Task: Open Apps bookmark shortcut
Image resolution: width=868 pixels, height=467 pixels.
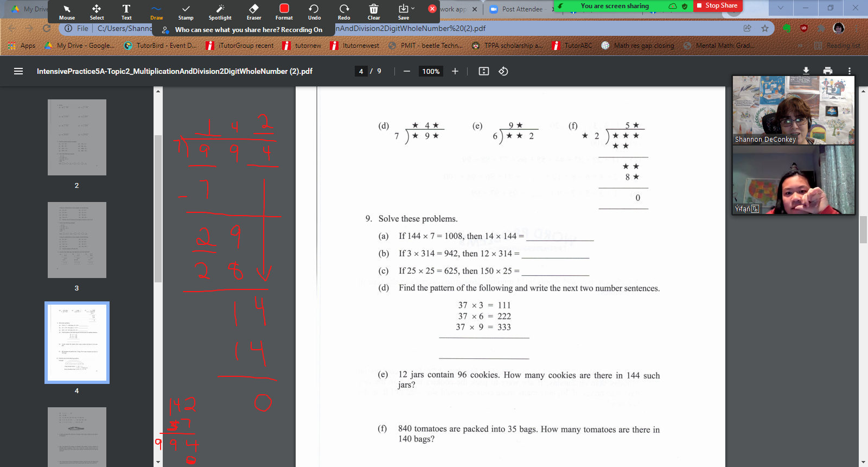Action: 22,46
